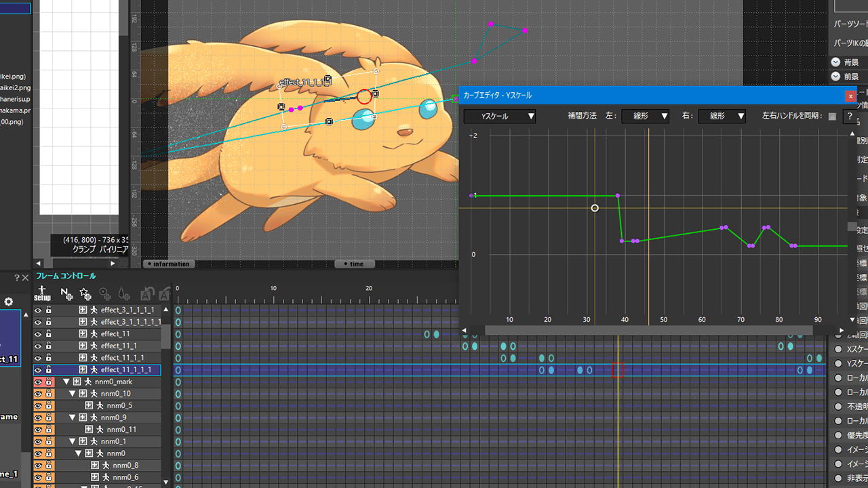Collapse the nnm0_10 tree node

pos(73,394)
